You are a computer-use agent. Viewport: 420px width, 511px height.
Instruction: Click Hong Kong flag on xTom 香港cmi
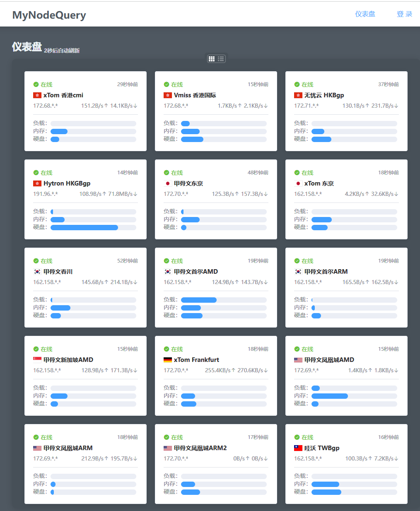tap(37, 95)
